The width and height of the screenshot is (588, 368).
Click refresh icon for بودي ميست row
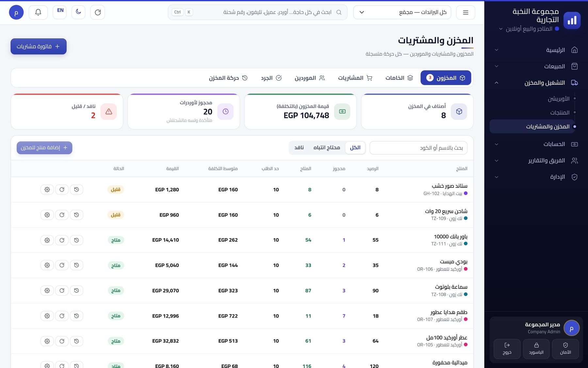[x=62, y=265]
